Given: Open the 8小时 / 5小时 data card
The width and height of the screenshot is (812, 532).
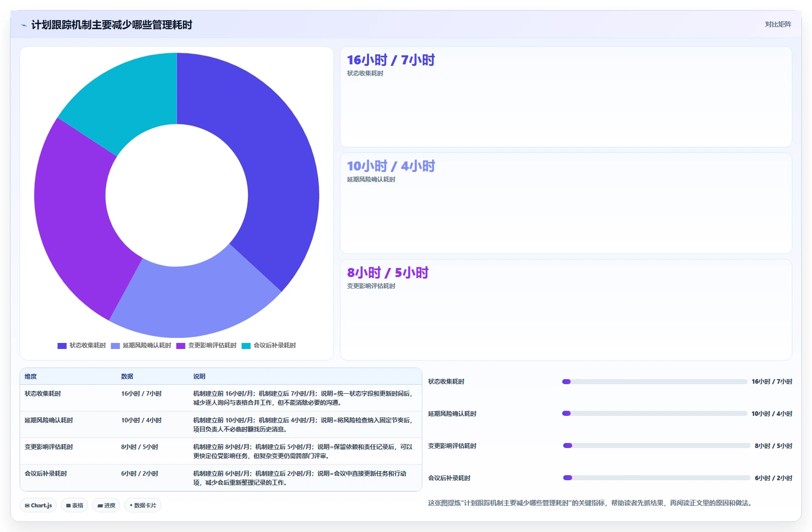Looking at the screenshot, I should tap(566, 310).
